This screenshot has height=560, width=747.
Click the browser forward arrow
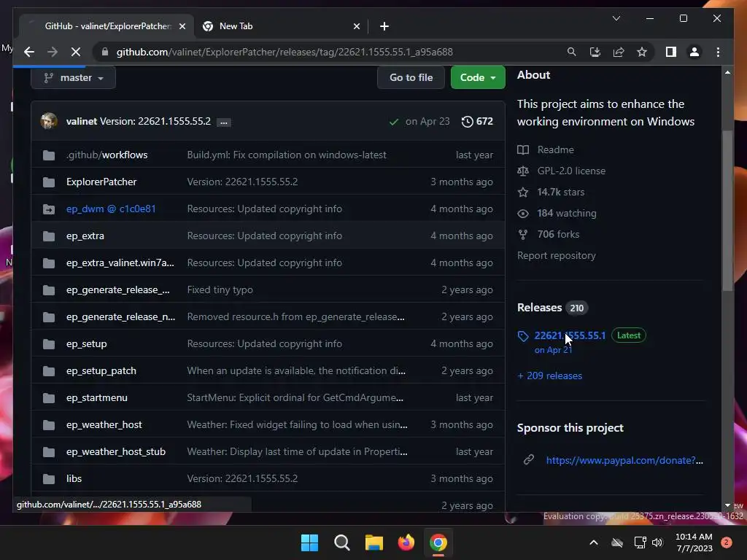(53, 52)
